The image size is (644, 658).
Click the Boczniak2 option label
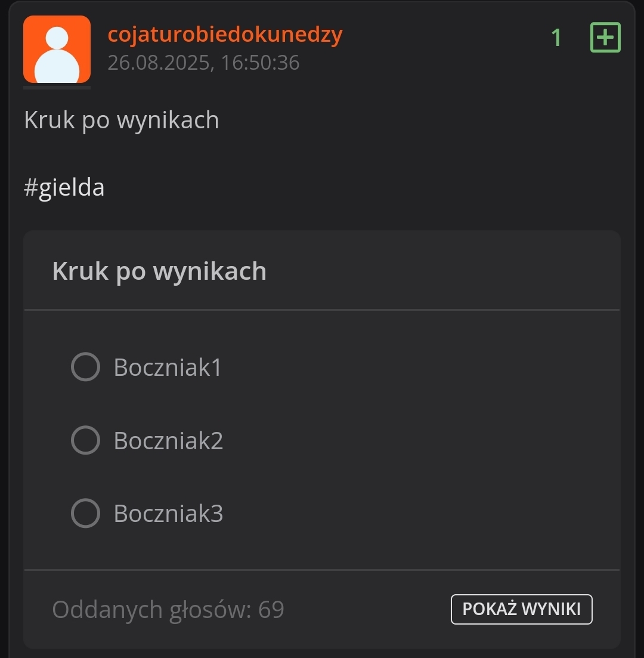168,441
